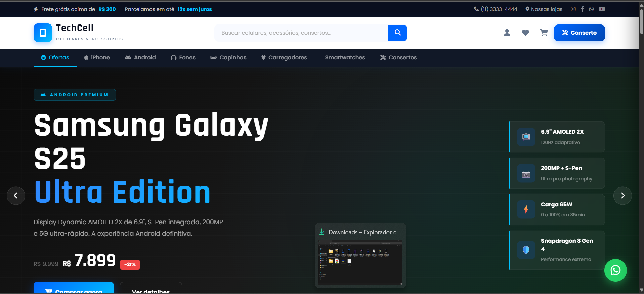The height and width of the screenshot is (294, 644).
Task: Click the 200MP camera feature icon
Action: point(526,173)
